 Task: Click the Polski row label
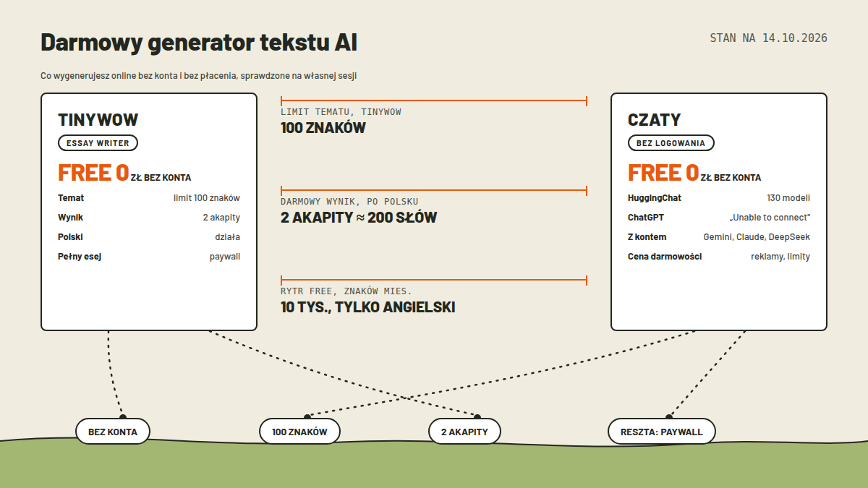(71, 237)
